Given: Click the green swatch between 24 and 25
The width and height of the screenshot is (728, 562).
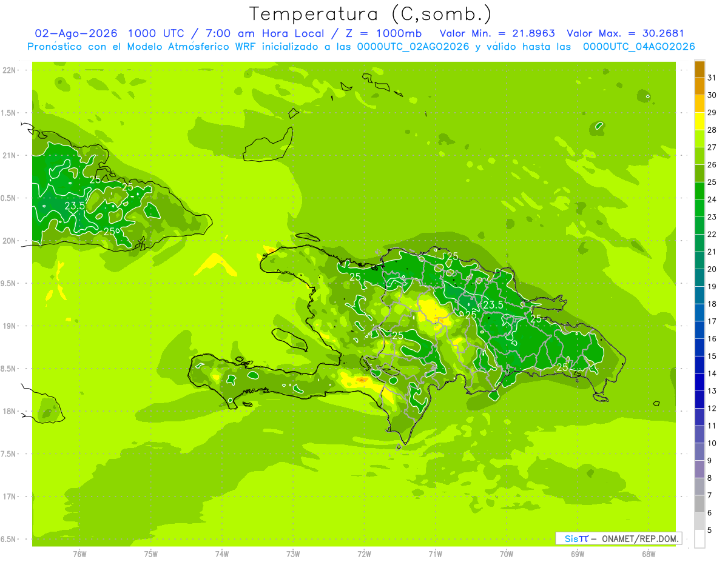Looking at the screenshot, I should pos(699,191).
